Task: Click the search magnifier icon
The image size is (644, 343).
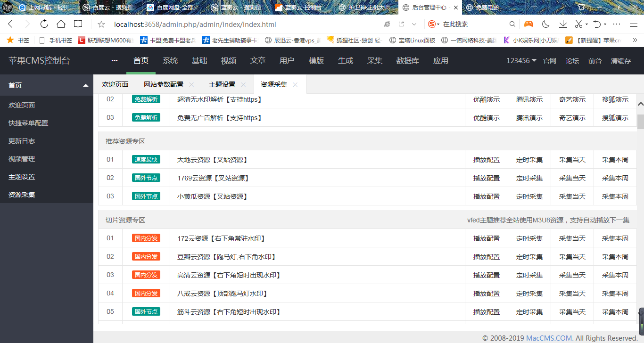Action: click(x=512, y=24)
